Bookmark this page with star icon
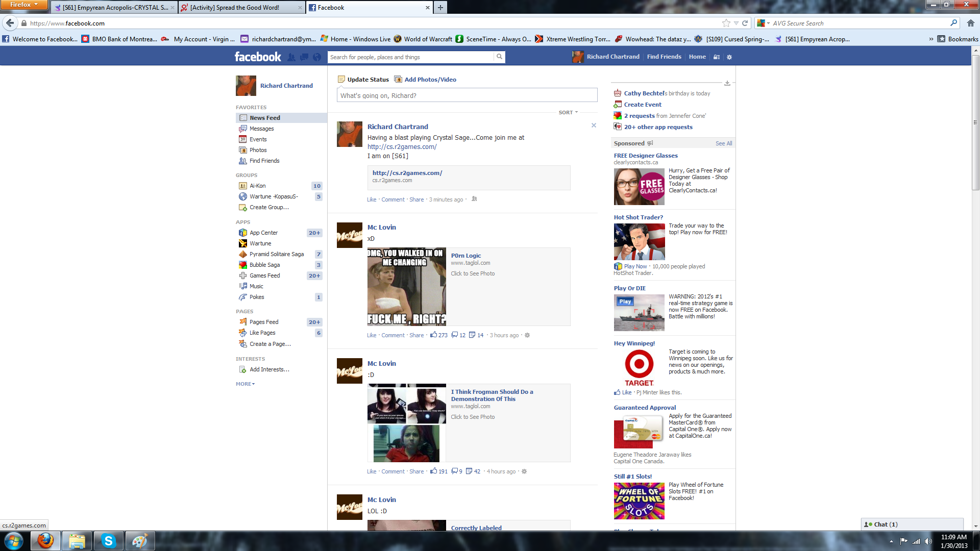 pyautogui.click(x=726, y=23)
